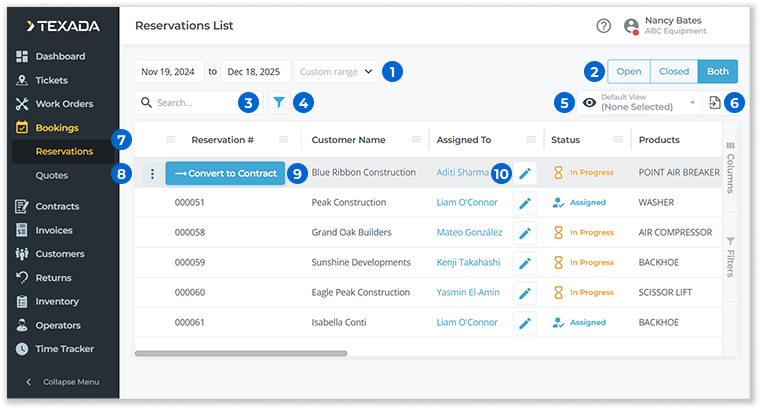The image size is (761, 410).
Task: Go to Quotes under Bookings
Action: point(51,175)
